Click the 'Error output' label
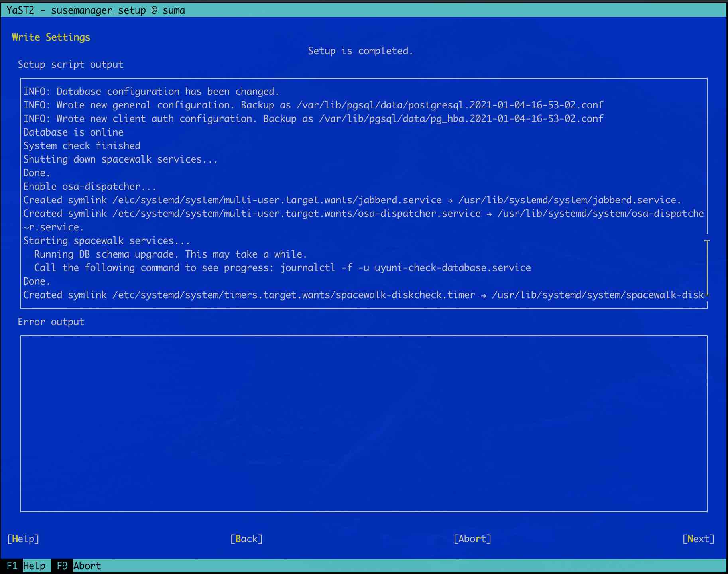728x574 pixels. click(x=51, y=322)
